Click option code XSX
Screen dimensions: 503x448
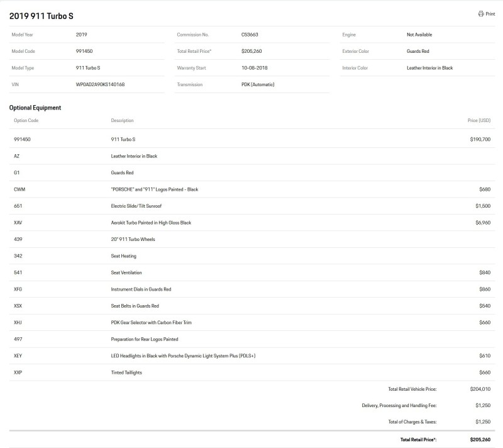18,306
